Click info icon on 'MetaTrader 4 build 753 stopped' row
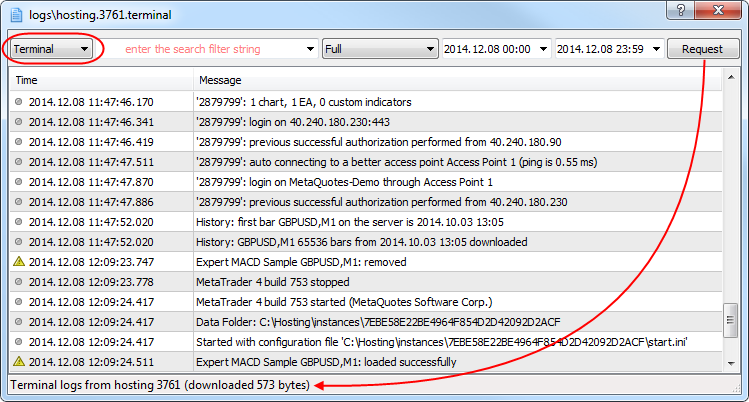749x402 pixels. pos(18,281)
